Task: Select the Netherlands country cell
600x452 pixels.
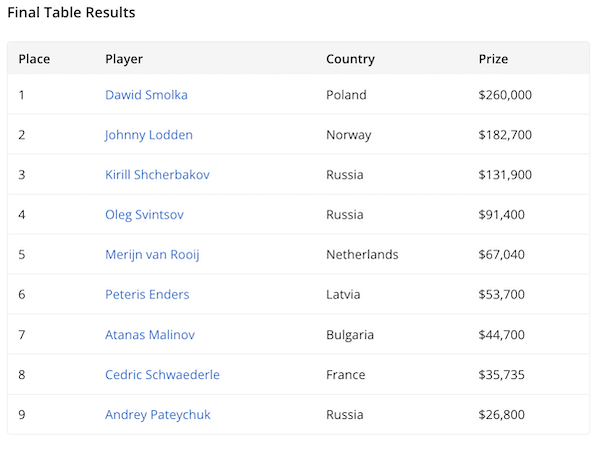Action: 362,255
